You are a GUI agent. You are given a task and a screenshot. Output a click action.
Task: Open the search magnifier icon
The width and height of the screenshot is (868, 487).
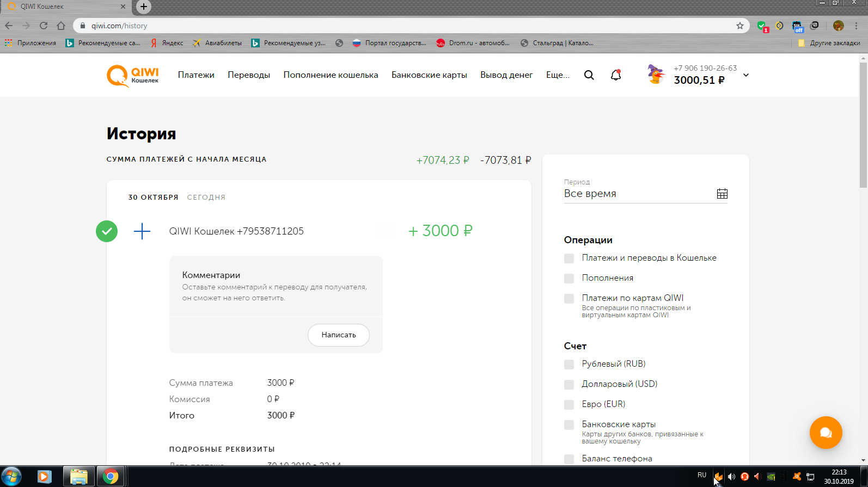[589, 75]
